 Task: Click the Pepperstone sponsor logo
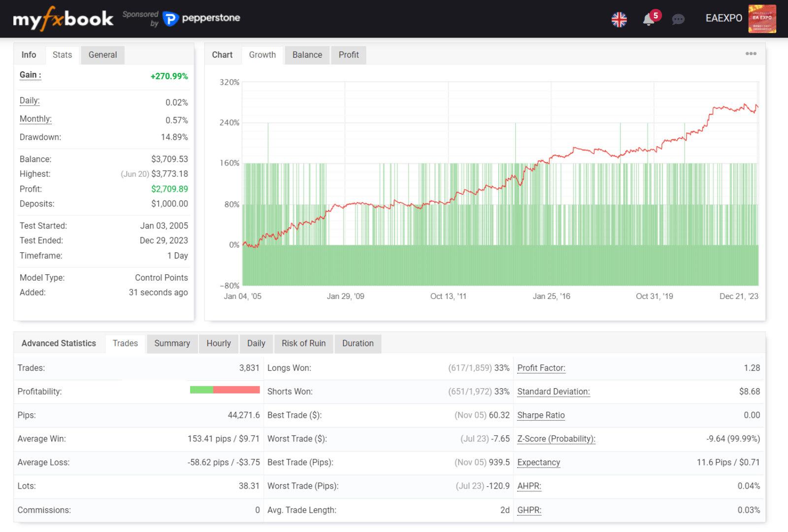201,19
